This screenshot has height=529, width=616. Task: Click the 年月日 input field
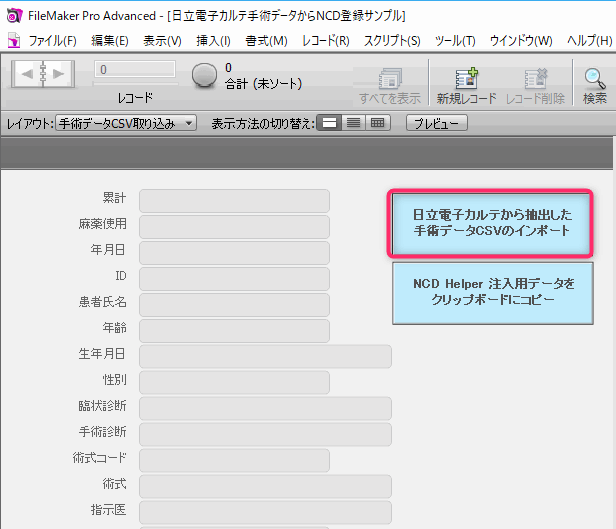coord(235,253)
